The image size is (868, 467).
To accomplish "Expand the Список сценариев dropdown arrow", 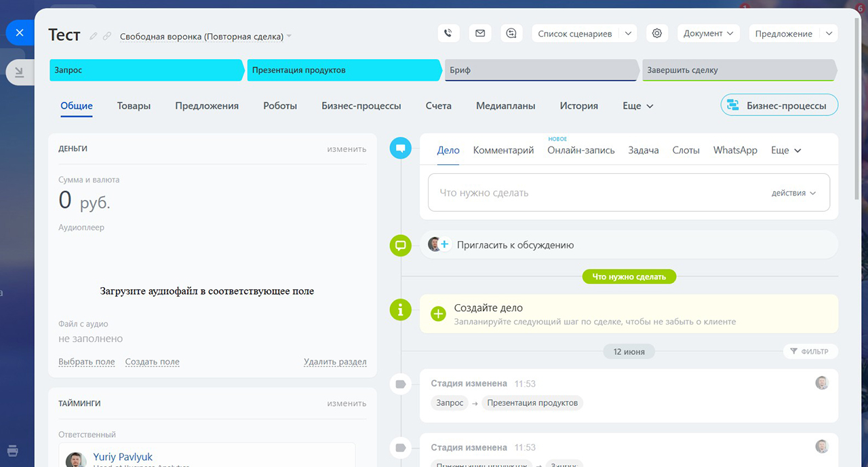I will point(627,33).
